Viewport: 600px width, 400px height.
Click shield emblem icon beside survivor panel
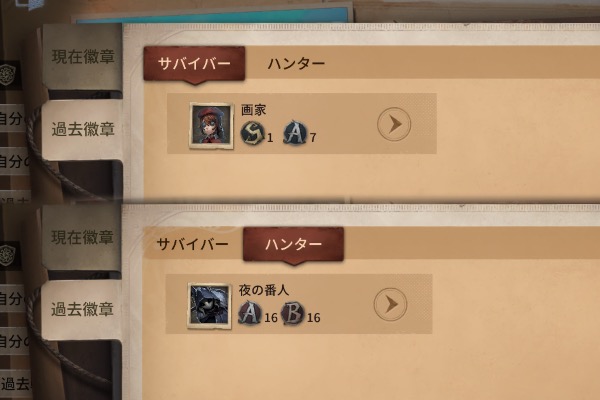point(7,75)
